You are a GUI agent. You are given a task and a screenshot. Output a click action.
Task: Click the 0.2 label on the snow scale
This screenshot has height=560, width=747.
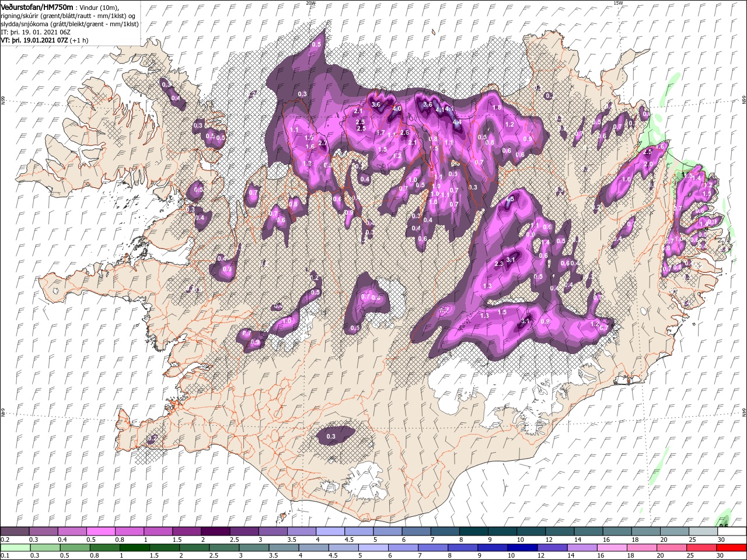point(5,540)
